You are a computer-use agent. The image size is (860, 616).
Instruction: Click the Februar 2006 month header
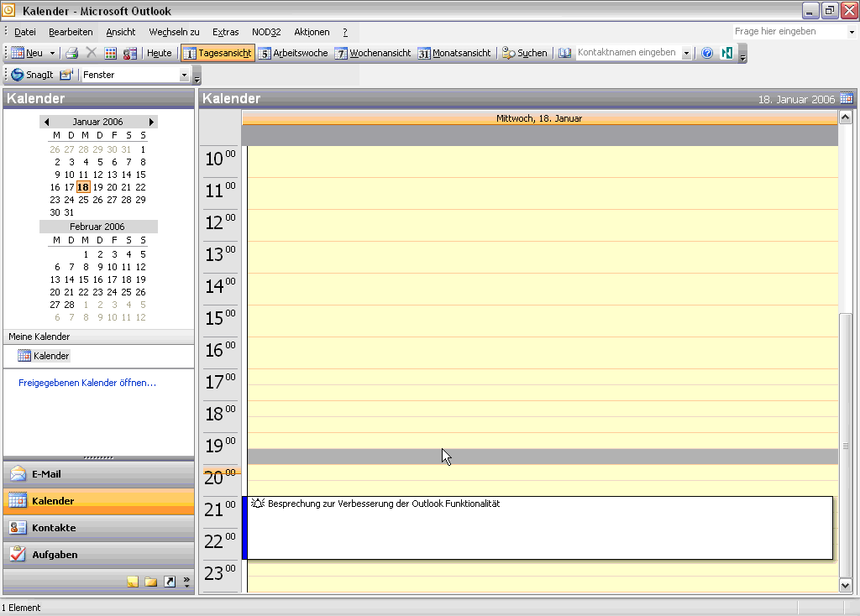point(97,227)
